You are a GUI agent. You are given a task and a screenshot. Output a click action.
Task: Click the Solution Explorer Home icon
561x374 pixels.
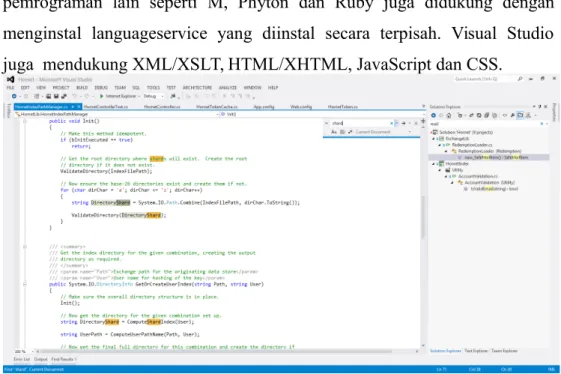(449, 115)
